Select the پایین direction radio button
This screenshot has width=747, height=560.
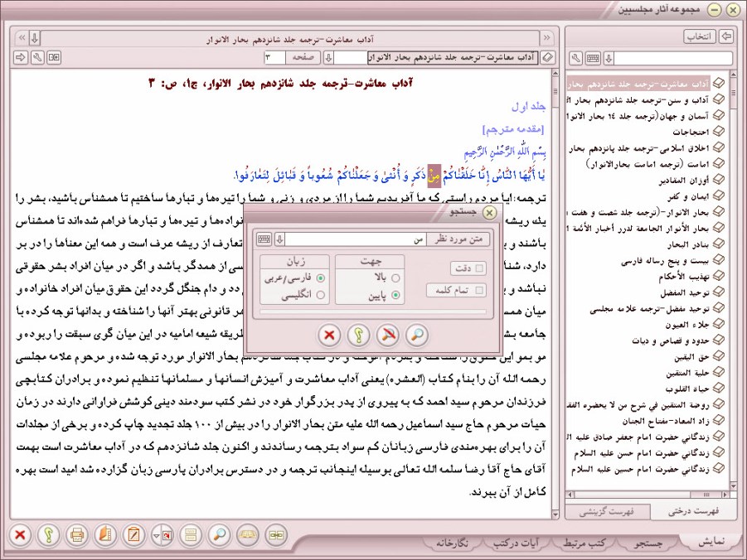tap(395, 295)
